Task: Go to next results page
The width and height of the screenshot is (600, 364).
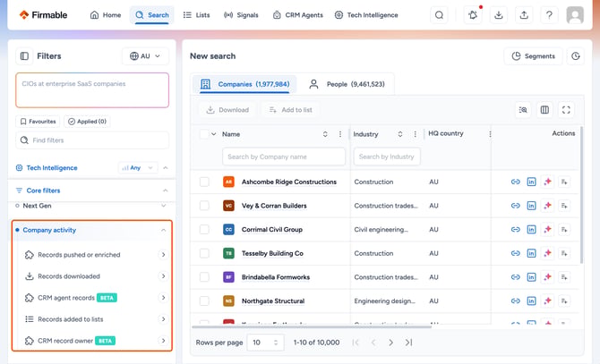Action: (x=390, y=343)
